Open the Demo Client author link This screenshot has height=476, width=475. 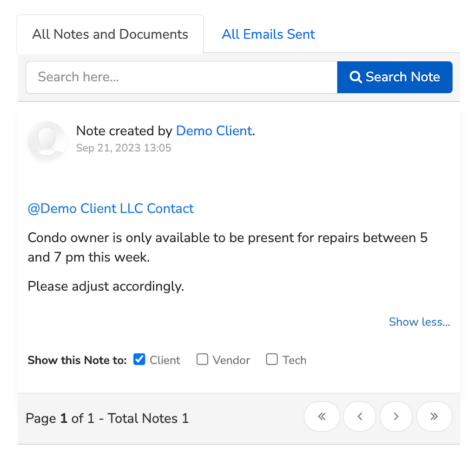pos(214,131)
